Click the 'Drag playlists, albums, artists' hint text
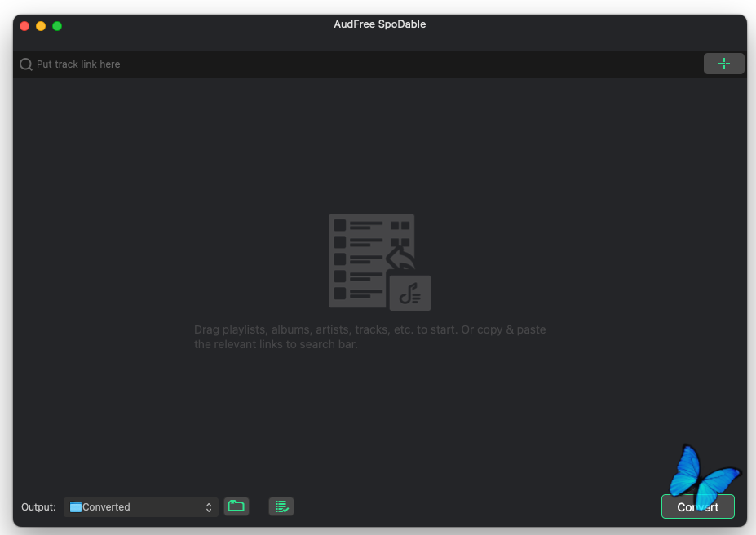Screen dimensions: 756x535 click(x=369, y=337)
